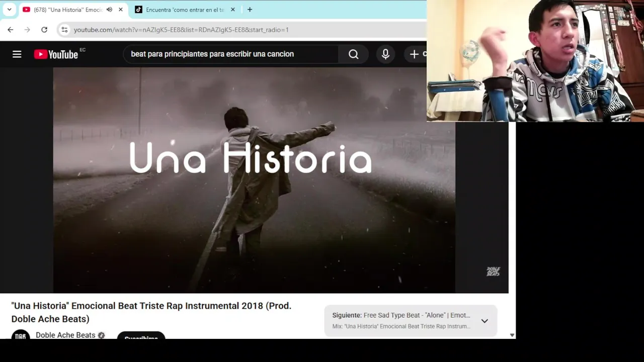Go to YouTube home via the logo
This screenshot has width=644, height=362.
56,54
